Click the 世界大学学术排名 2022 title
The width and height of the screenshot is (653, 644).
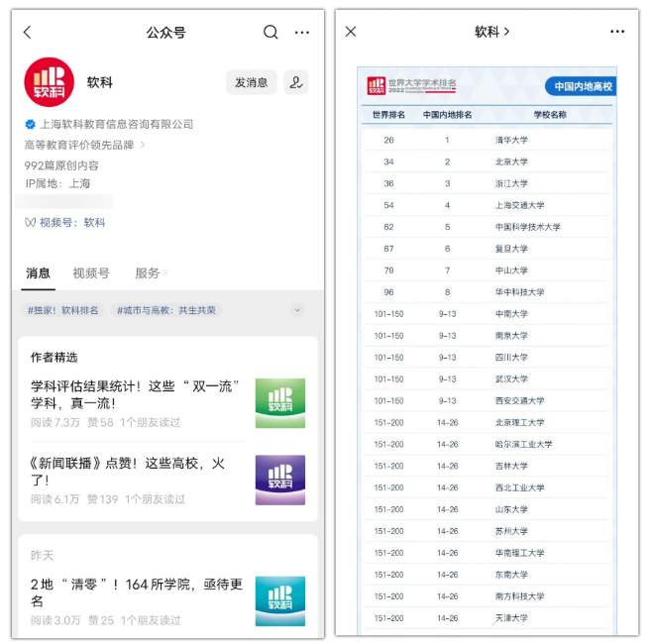[422, 86]
